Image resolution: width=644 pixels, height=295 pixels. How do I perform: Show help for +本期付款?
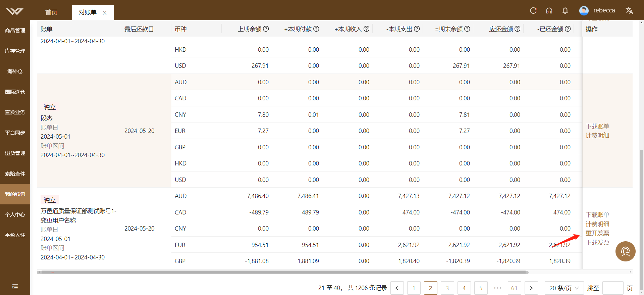point(316,29)
